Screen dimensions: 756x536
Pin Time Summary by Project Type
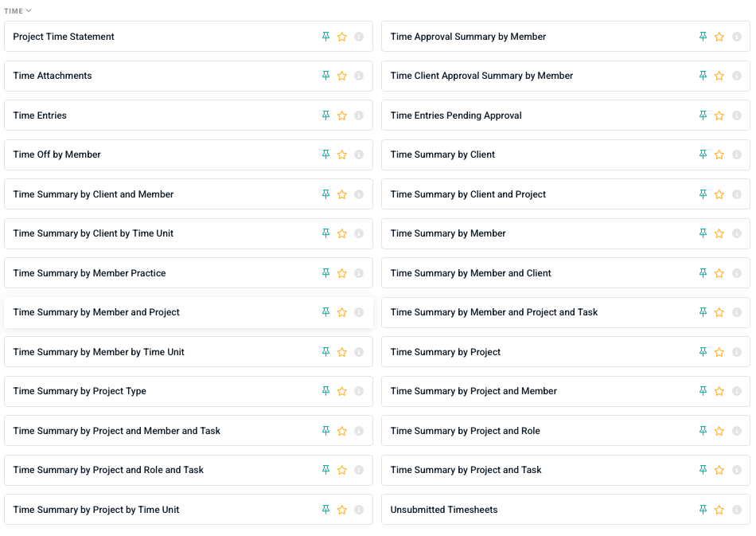[325, 391]
